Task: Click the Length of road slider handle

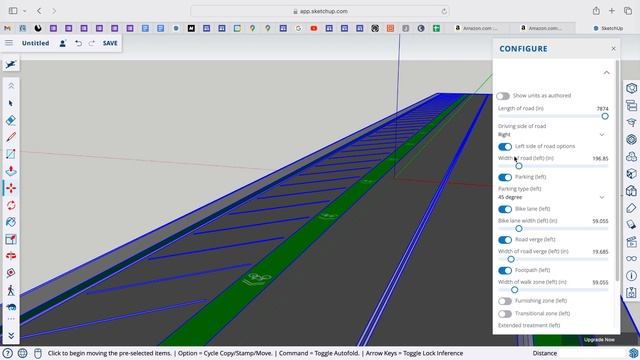Action: pos(604,116)
